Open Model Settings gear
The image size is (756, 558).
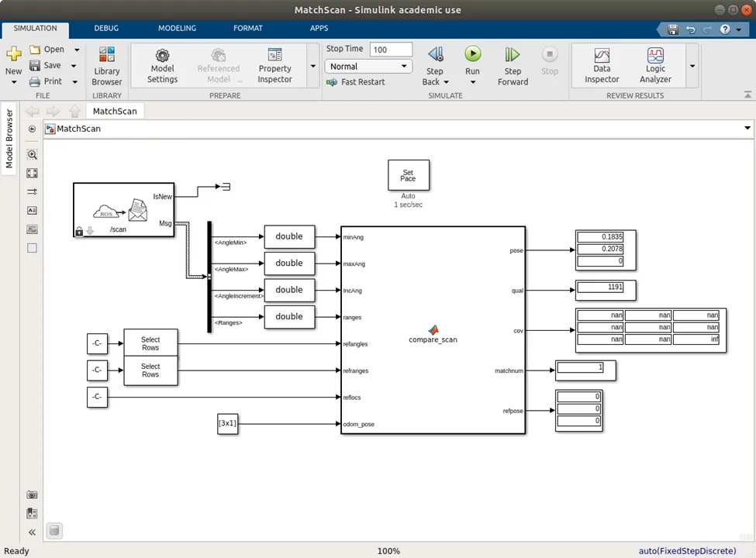163,66
